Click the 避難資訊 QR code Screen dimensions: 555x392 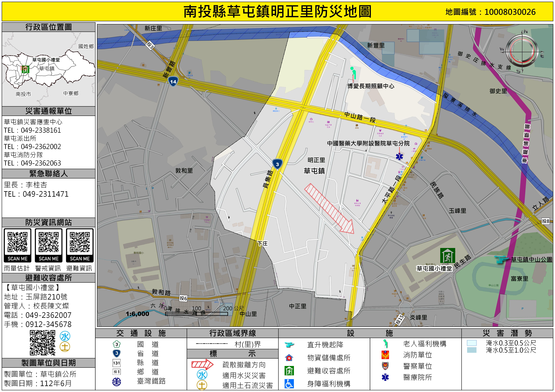click(80, 242)
